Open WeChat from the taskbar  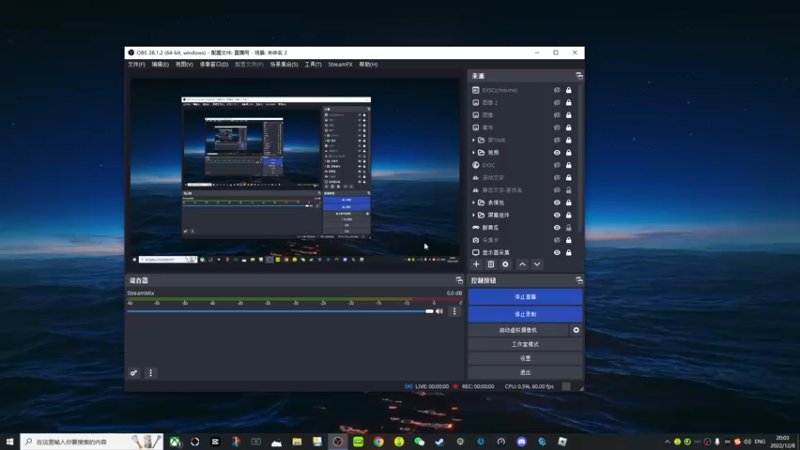pos(419,442)
